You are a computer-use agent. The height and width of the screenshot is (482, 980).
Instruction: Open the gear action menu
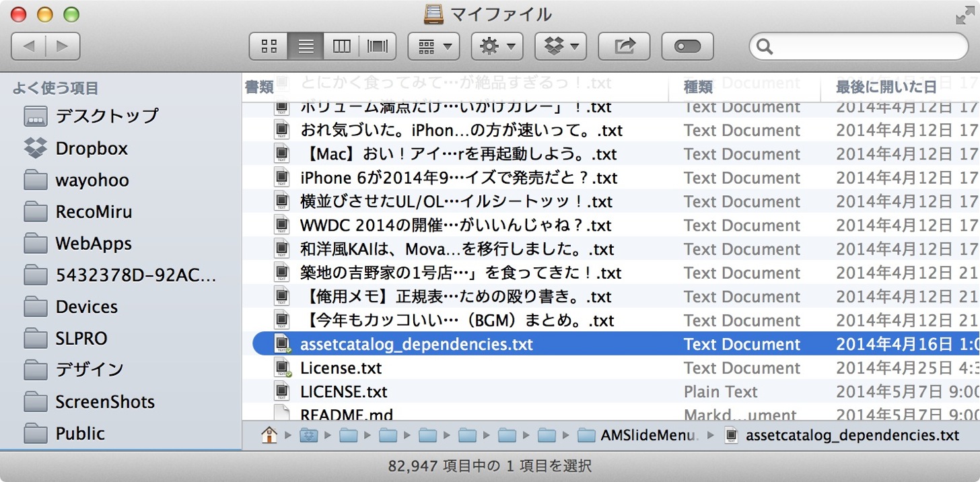pos(497,46)
